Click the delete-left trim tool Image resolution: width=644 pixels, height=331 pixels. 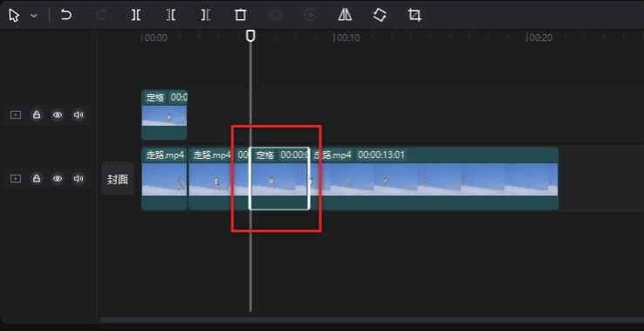click(171, 15)
